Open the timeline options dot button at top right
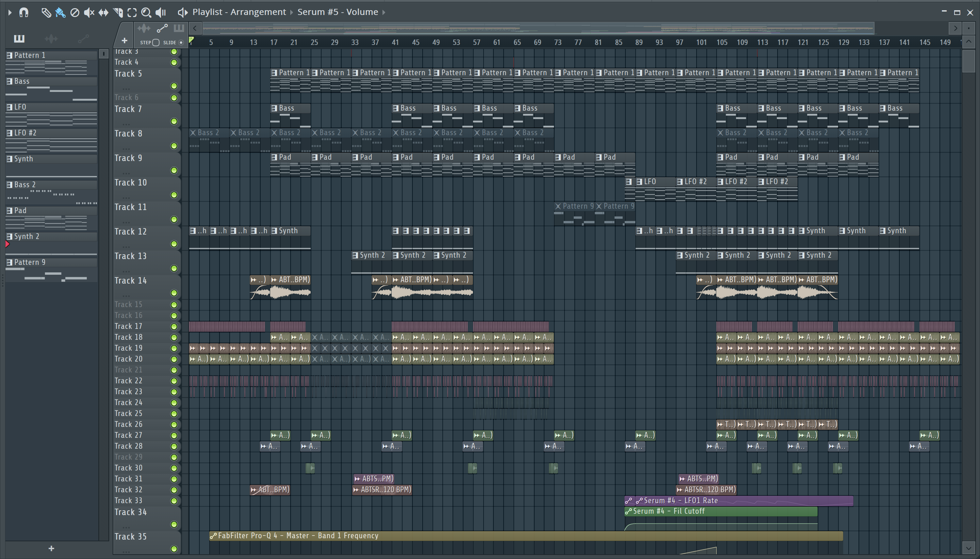Image resolution: width=980 pixels, height=559 pixels. (968, 28)
